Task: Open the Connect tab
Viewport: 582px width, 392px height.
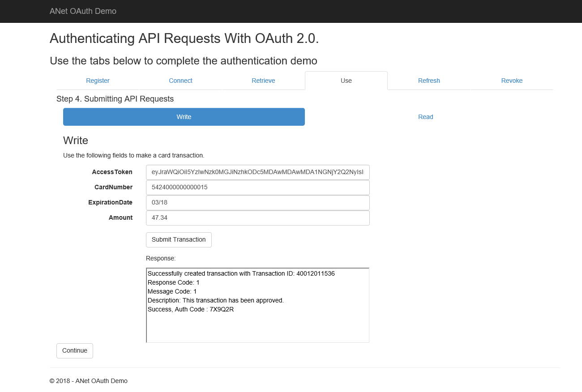Action: pos(180,81)
